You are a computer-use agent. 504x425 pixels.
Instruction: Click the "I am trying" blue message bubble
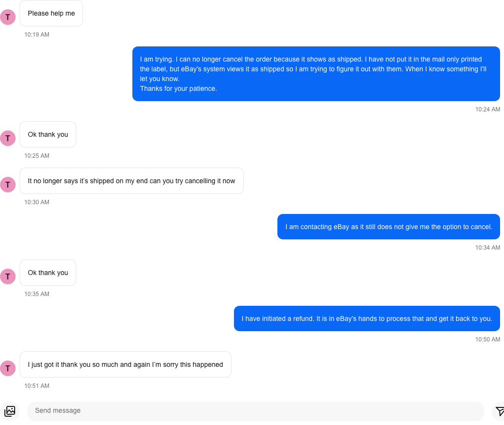[x=316, y=74]
